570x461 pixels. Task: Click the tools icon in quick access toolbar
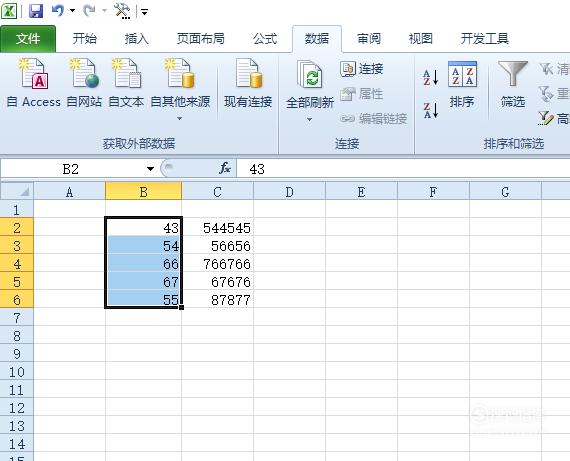122,11
